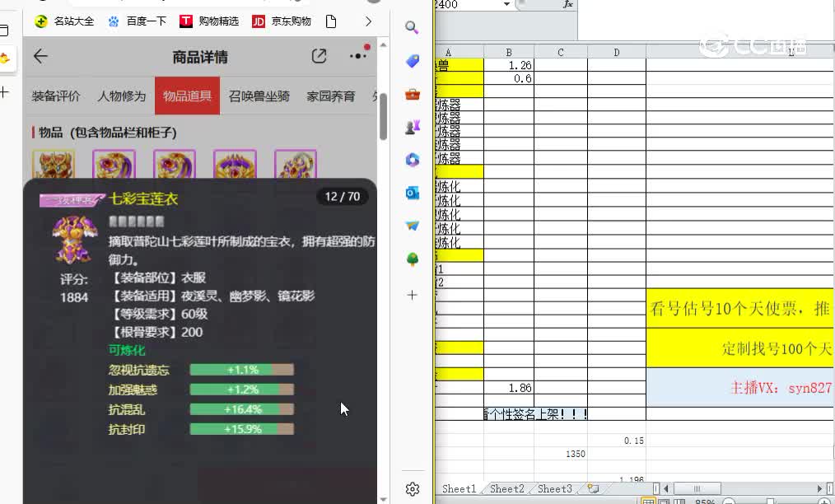Select the magnifier search icon in sidebar

click(x=412, y=27)
